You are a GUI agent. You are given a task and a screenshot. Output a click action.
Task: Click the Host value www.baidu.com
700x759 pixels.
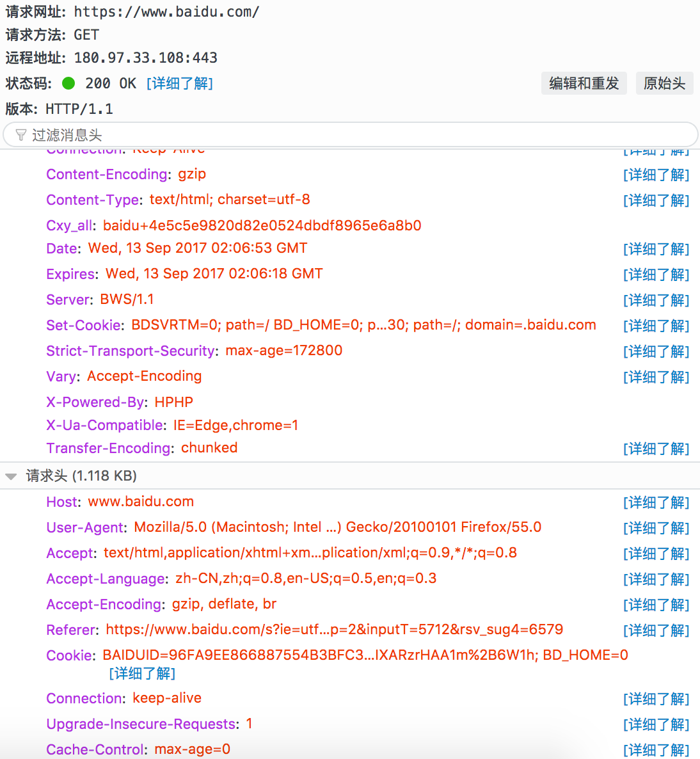[141, 502]
